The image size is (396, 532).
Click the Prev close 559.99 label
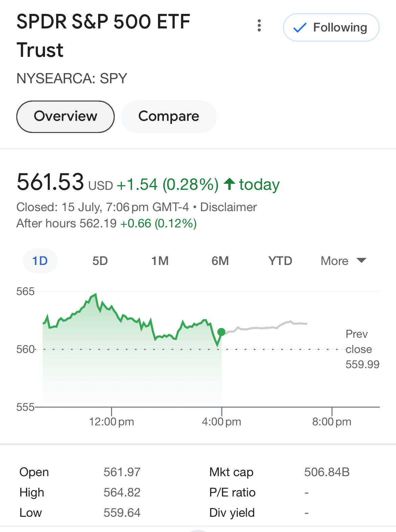click(362, 349)
